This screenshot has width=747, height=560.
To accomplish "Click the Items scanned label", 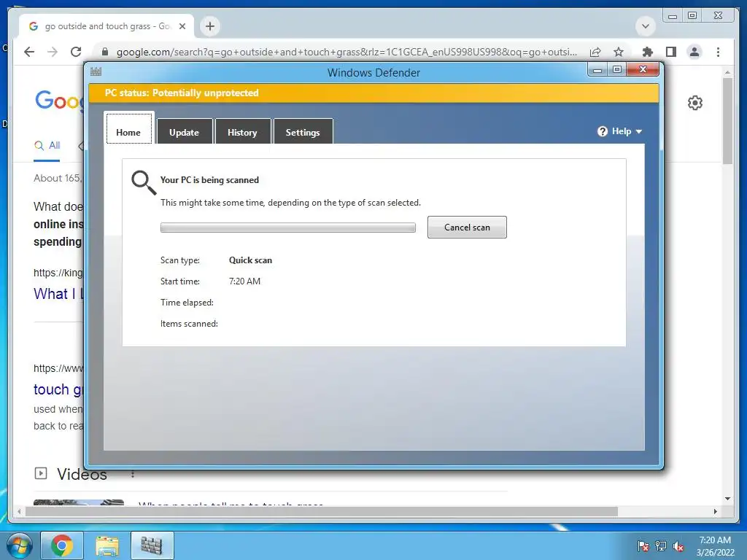I will pyautogui.click(x=189, y=323).
